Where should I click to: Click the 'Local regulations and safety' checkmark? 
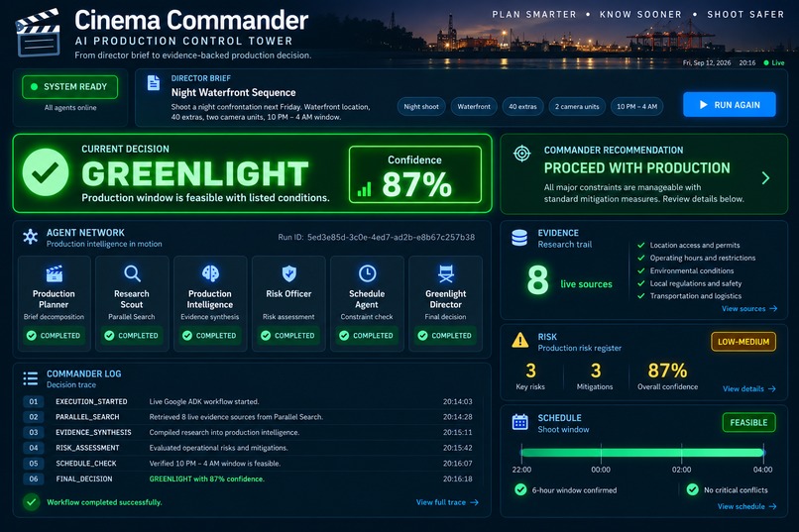[x=641, y=283]
